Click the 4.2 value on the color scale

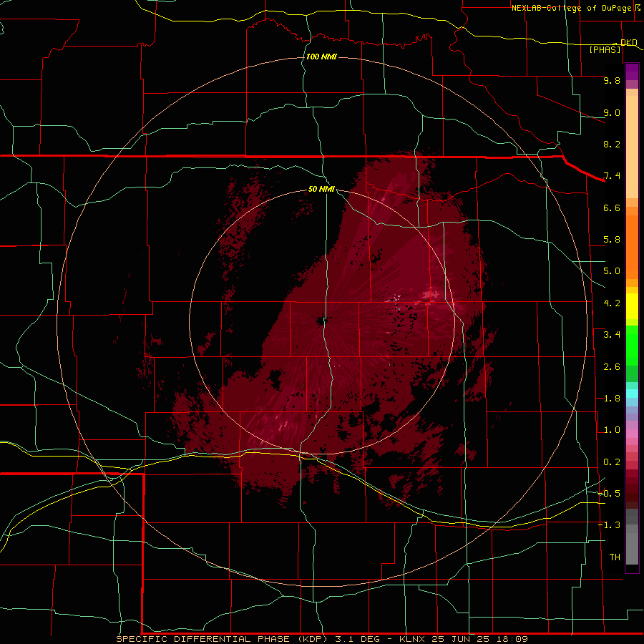pos(612,303)
